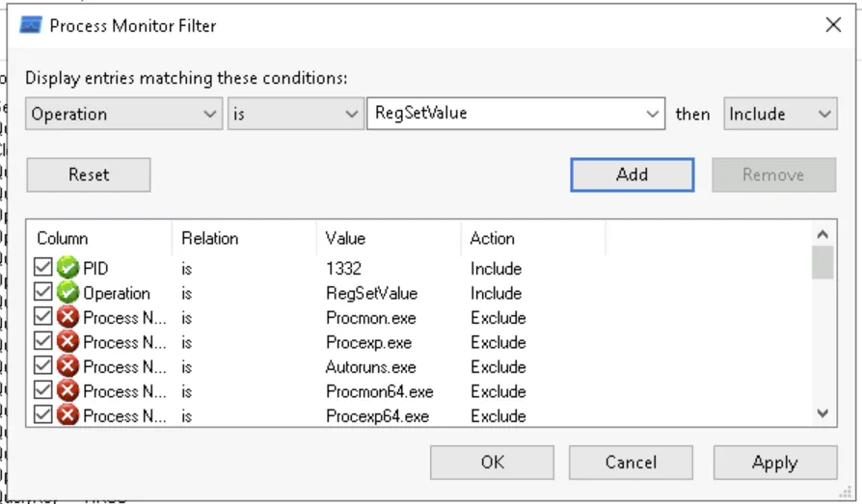Screen dimensions: 862x504
Task: Uncheck the PID 1332 filter checkbox
Action: [x=42, y=267]
